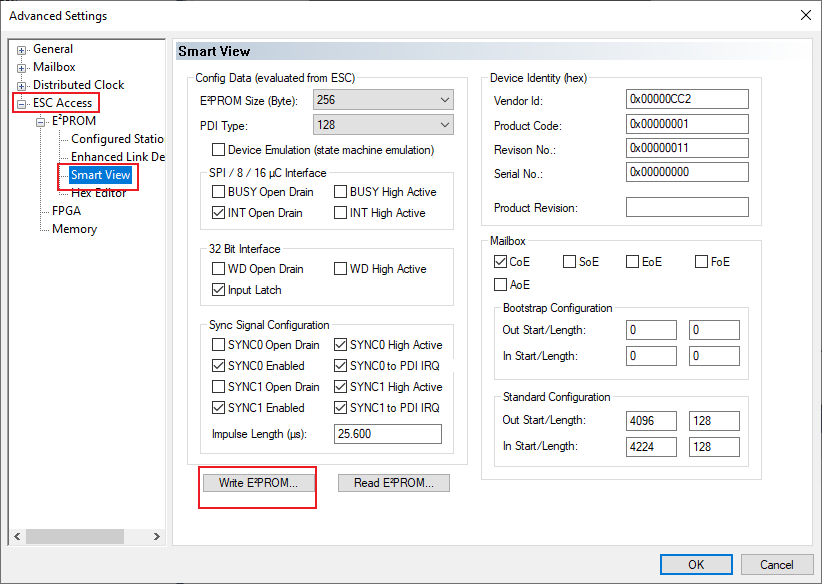822x584 pixels.
Task: Open Memory in the tree
Action: click(74, 229)
